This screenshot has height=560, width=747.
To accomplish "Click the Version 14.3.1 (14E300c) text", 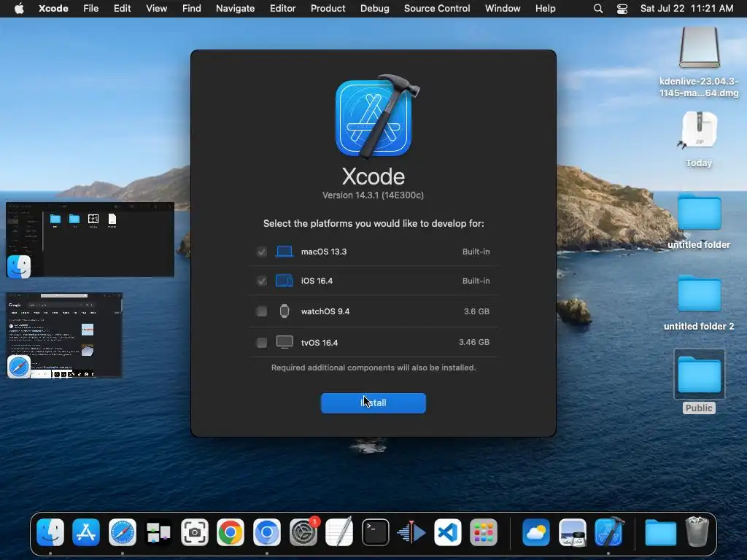I will click(373, 195).
